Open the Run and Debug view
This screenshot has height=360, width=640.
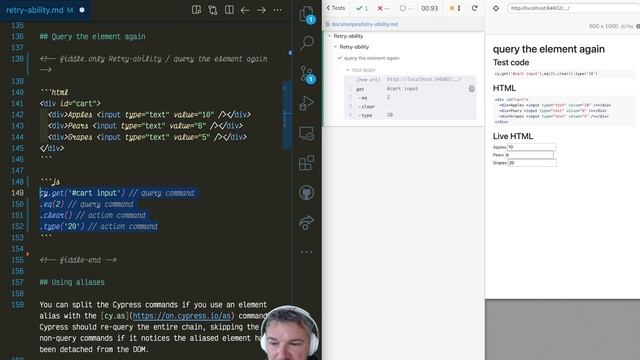point(306,104)
